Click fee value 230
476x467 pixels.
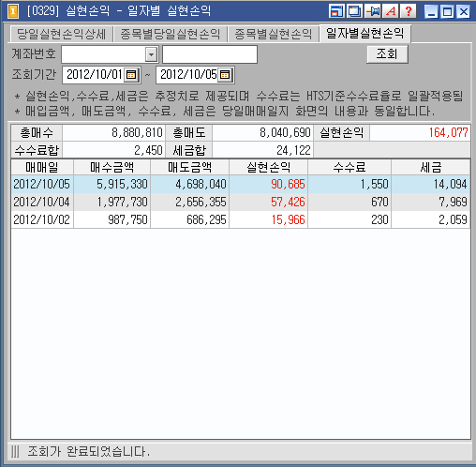(x=379, y=219)
